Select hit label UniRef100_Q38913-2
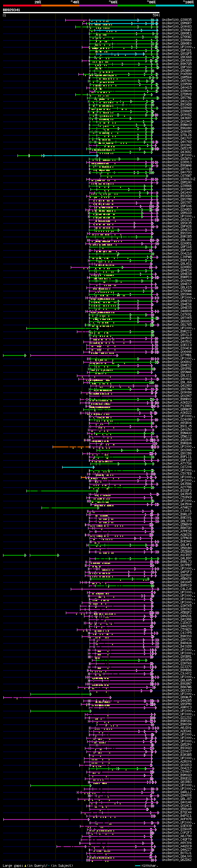197x868 pixels. (179, 179)
